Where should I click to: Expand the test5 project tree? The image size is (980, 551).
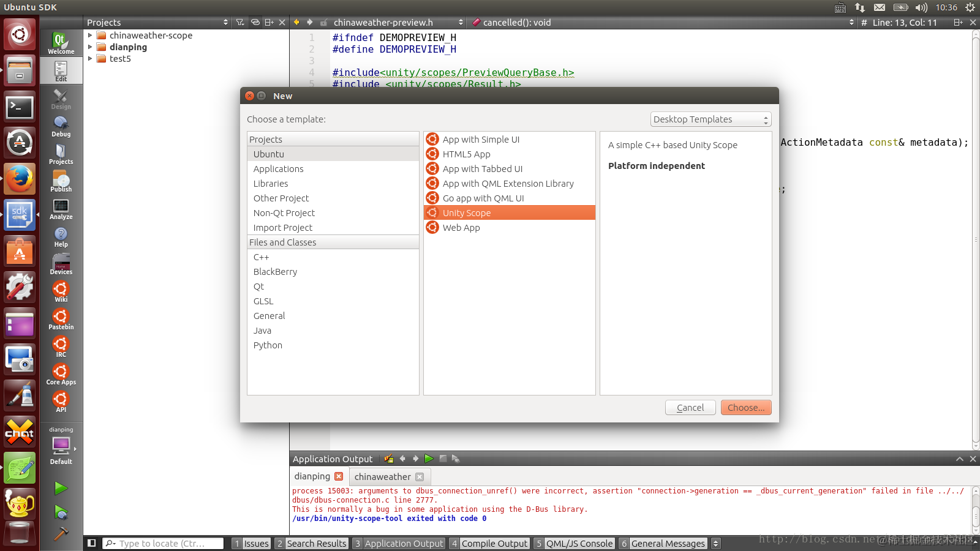coord(90,59)
